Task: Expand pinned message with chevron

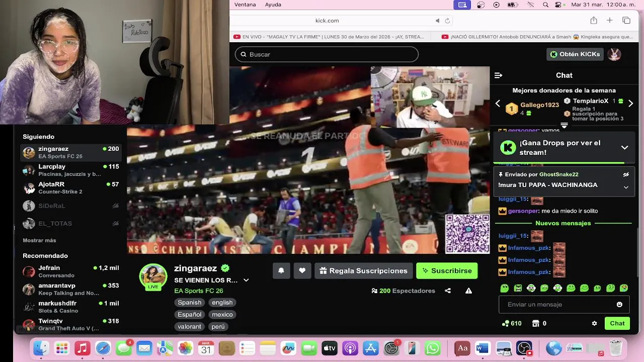Action: (626, 187)
